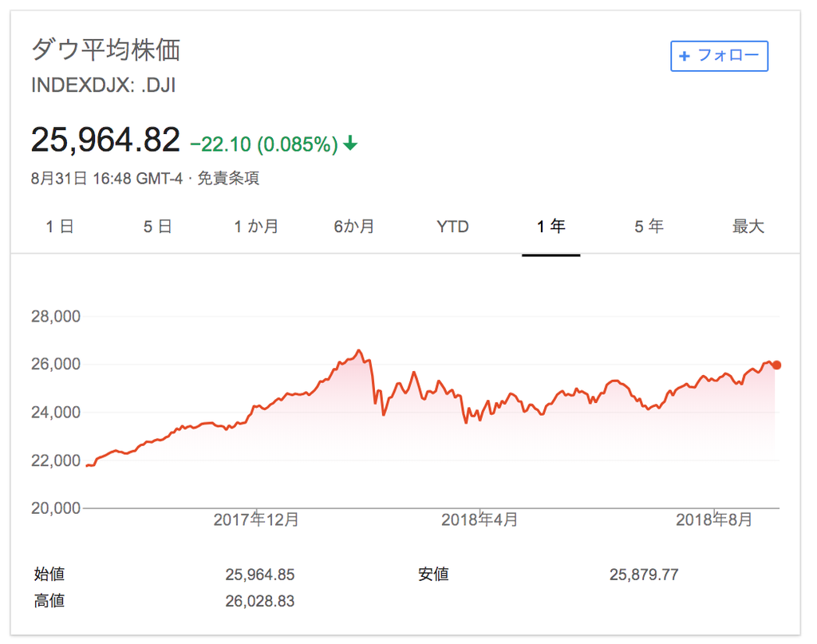Click the −22.10 (0.085%) change value
817x644 pixels.
[264, 144]
